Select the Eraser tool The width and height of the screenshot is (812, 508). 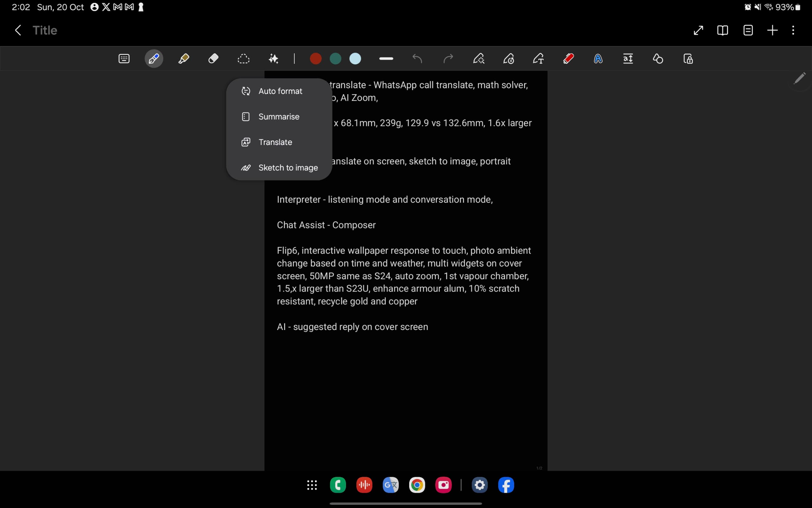[x=213, y=58]
